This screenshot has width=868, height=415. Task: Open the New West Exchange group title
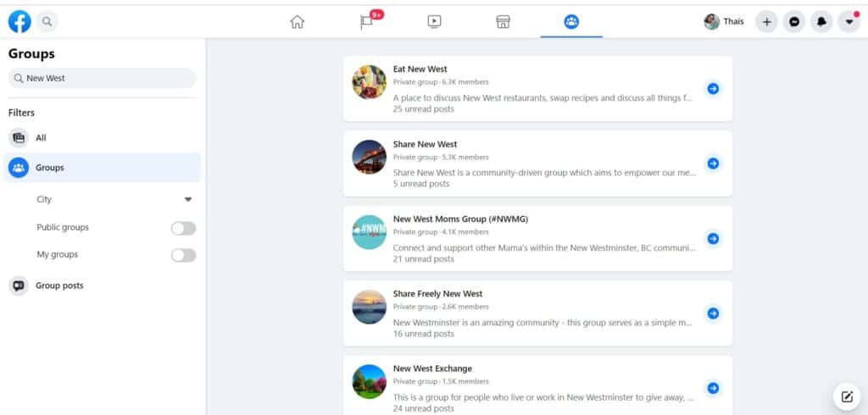tap(433, 368)
